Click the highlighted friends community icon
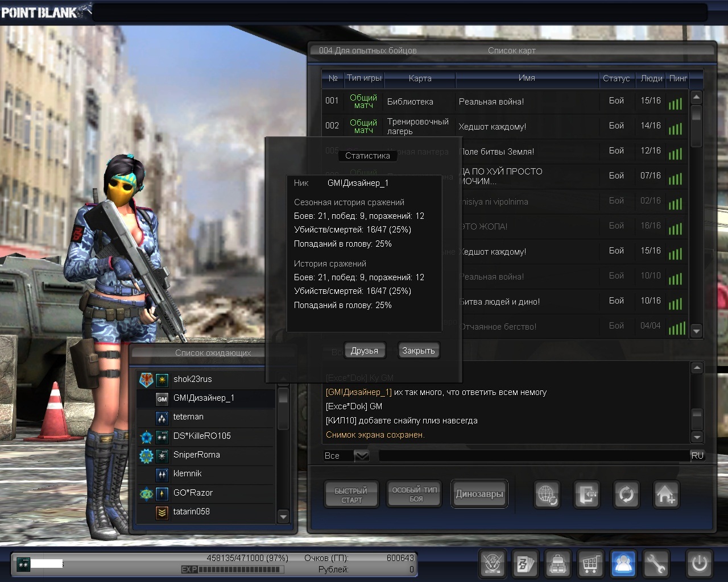Image resolution: width=728 pixels, height=582 pixels. [624, 563]
